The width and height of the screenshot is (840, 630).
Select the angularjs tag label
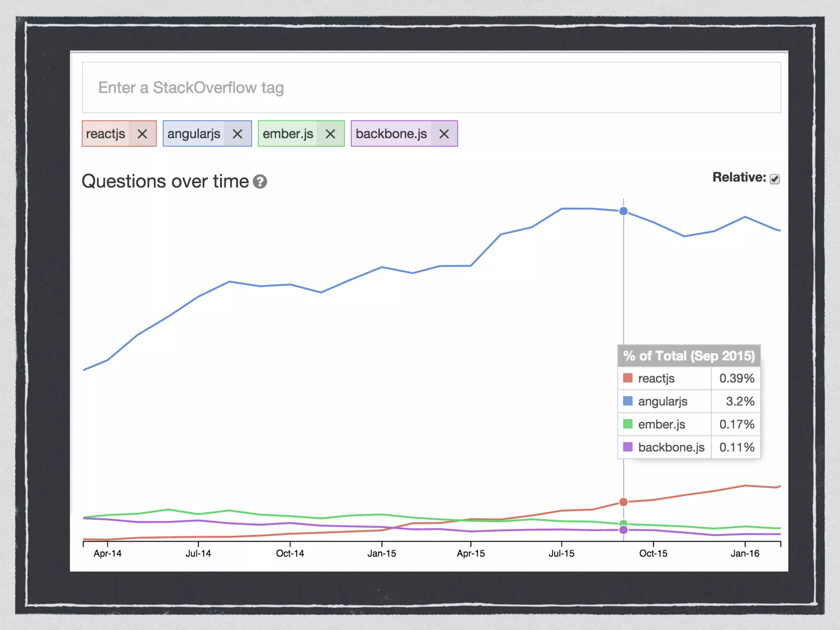click(194, 134)
